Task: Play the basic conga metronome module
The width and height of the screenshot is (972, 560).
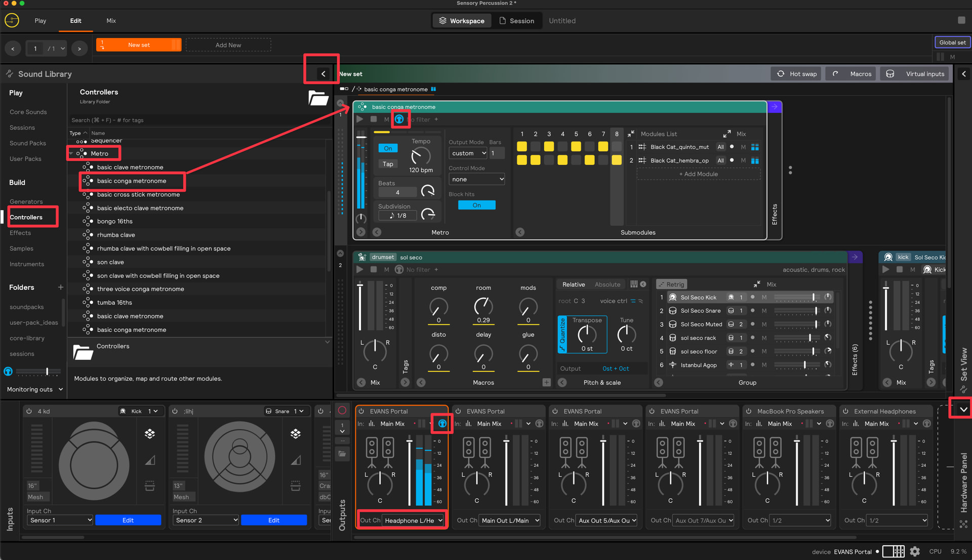Action: point(360,119)
